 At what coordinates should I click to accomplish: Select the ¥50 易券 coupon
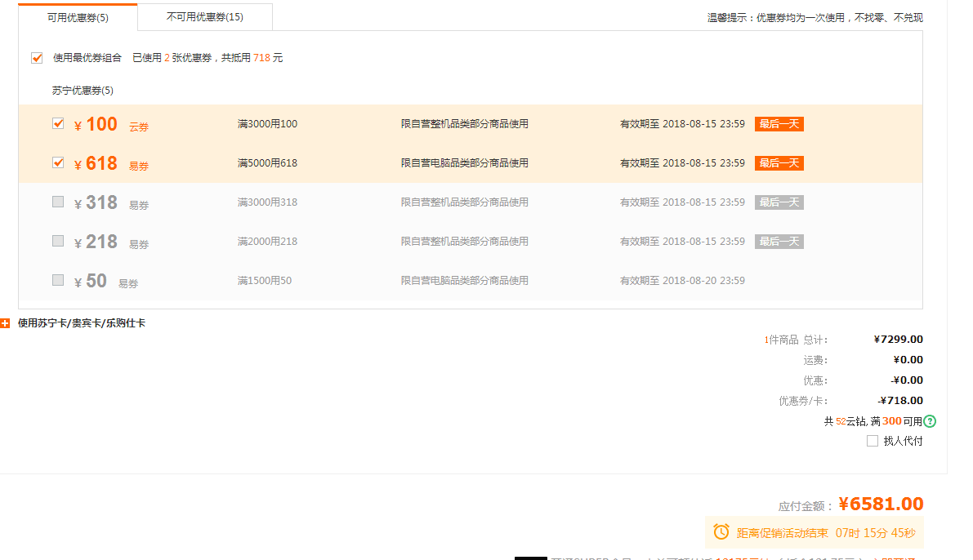(58, 280)
